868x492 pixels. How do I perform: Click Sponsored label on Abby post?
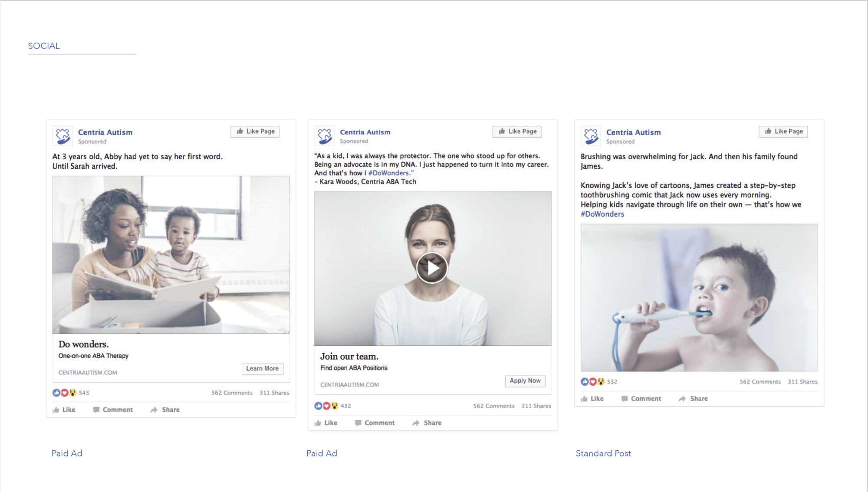(x=92, y=141)
